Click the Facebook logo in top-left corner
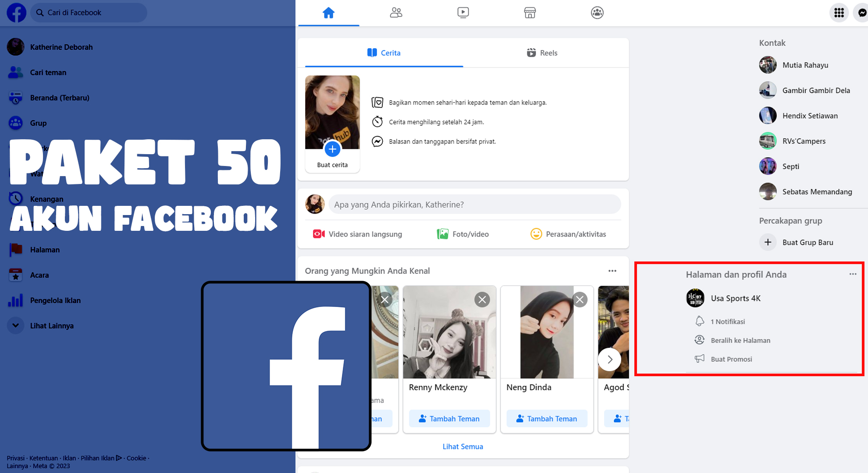This screenshot has width=868, height=473. click(16, 13)
